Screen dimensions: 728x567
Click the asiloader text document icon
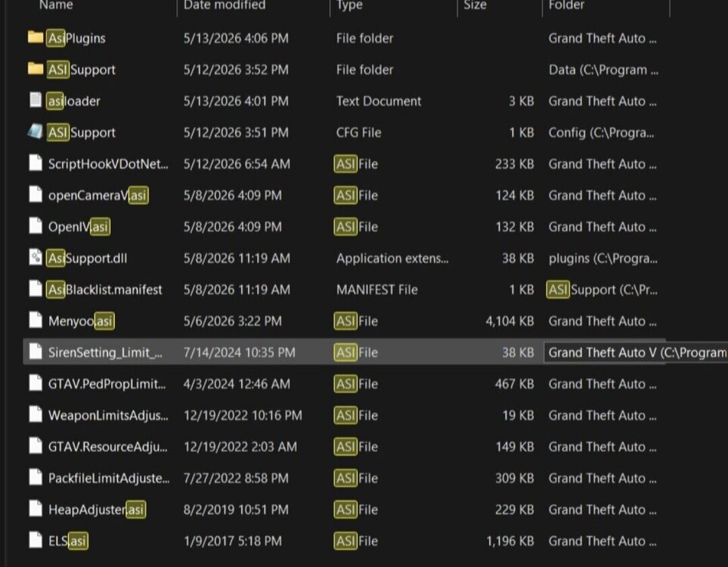pos(36,100)
